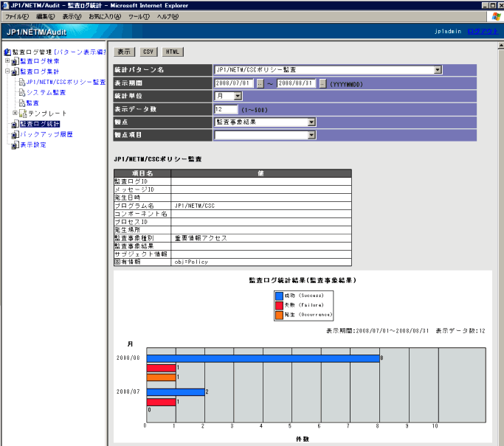Export results with the CSV button

[148, 52]
